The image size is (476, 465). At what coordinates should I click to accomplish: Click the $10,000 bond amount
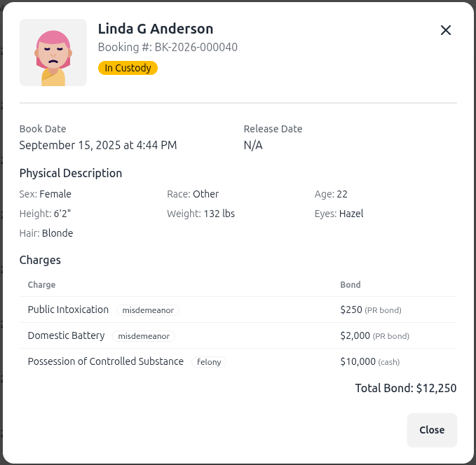point(358,361)
